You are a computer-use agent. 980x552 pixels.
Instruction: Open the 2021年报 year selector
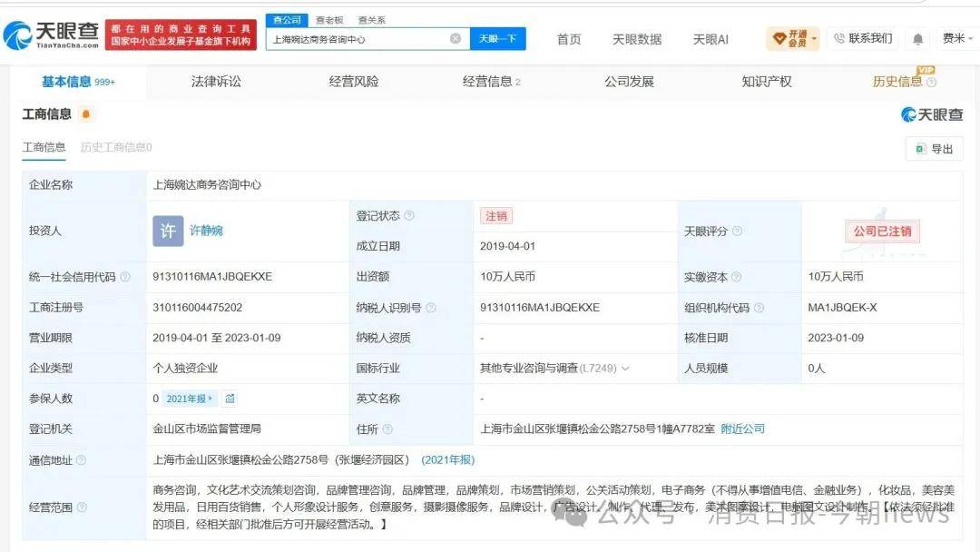coord(190,399)
